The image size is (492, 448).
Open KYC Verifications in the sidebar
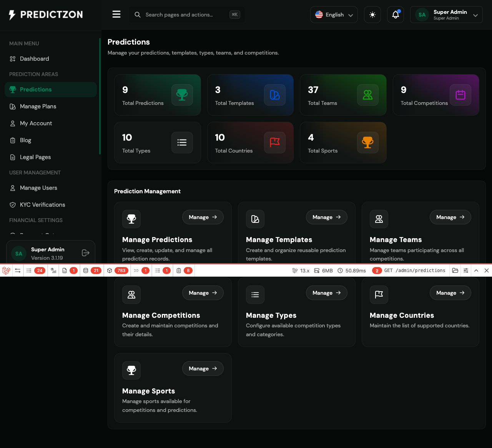pos(51,205)
